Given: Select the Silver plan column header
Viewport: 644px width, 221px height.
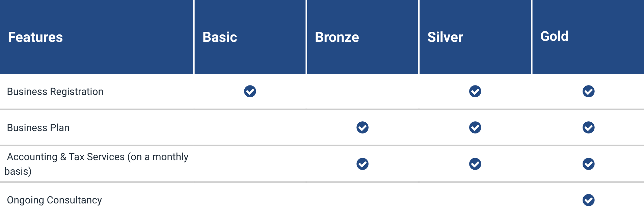Looking at the screenshot, I should click(x=445, y=37).
